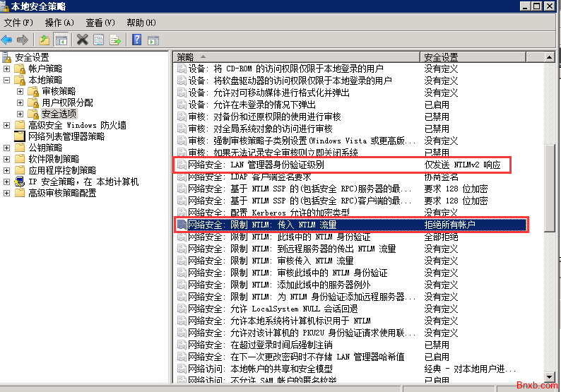Sort by the 策略 column header
This screenshot has height=392, width=561.
coord(296,57)
